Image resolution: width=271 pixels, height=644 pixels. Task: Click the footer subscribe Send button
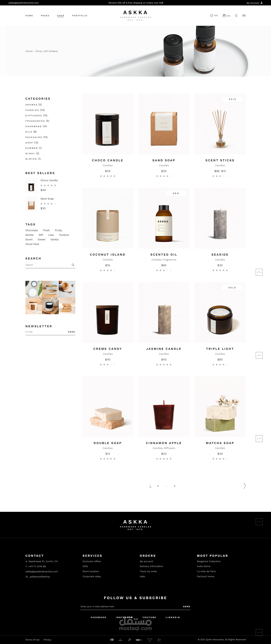(x=187, y=607)
